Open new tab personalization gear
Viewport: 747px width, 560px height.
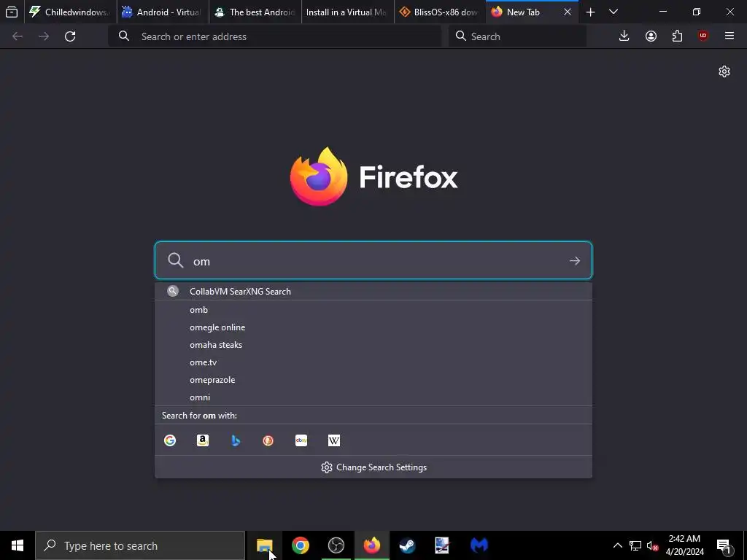724,71
